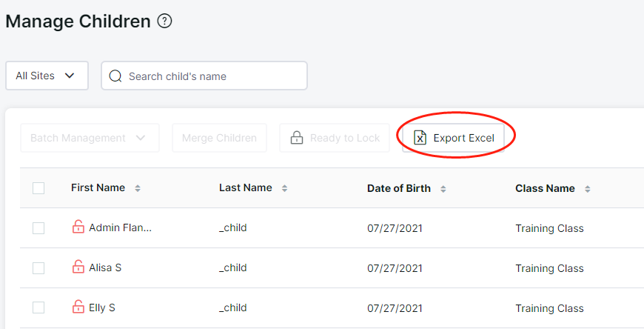644x329 pixels.
Task: Open the help icon beside Manage Children
Action: click(x=164, y=21)
